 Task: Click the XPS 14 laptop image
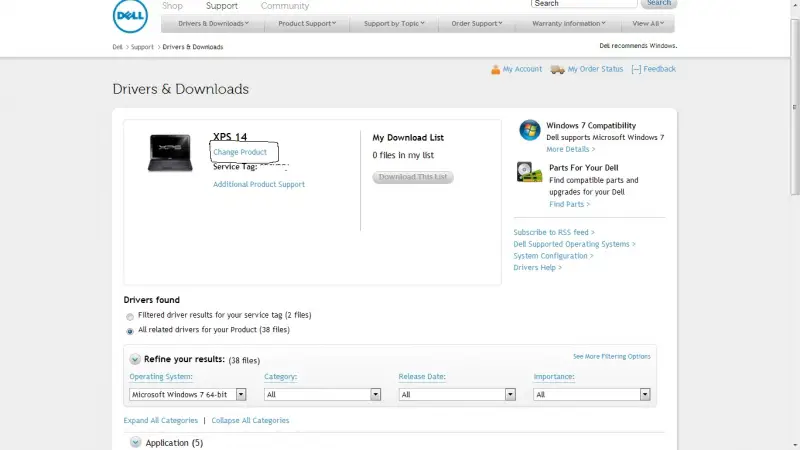[x=170, y=153]
